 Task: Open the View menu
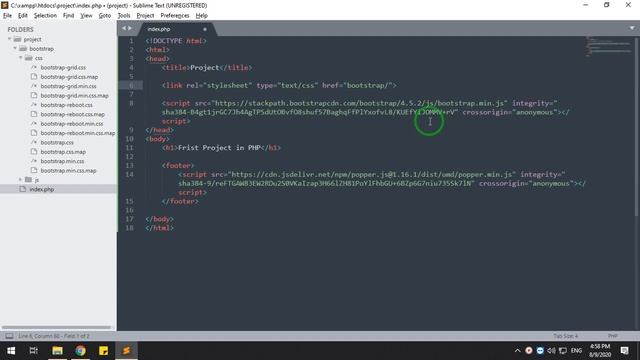click(86, 16)
